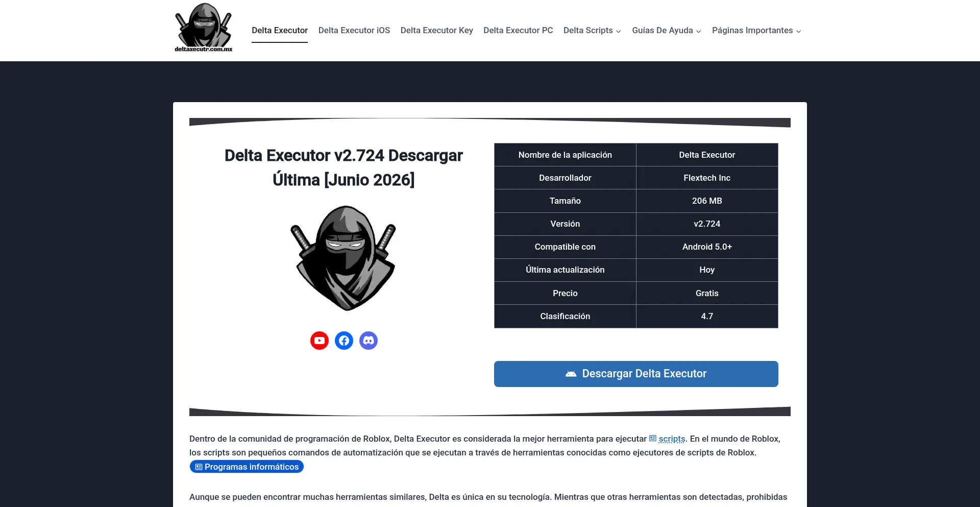Click the Programas informáticos tag

click(x=247, y=467)
